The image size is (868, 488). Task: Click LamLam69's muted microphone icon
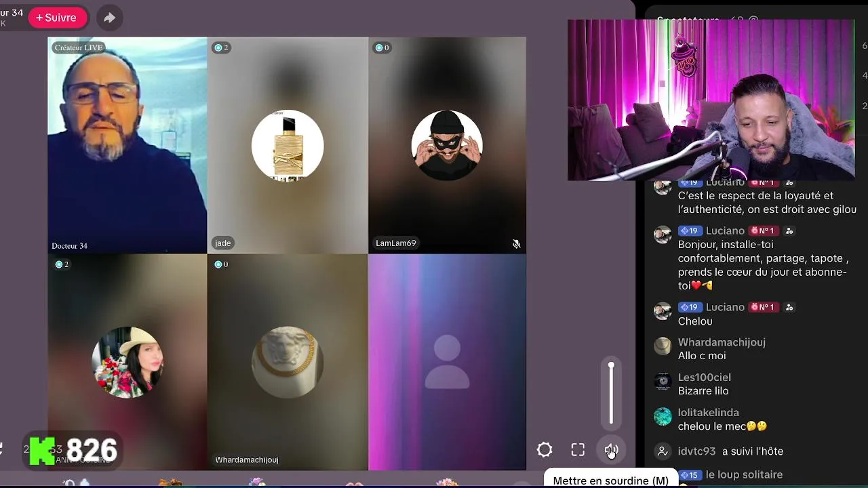(x=516, y=243)
